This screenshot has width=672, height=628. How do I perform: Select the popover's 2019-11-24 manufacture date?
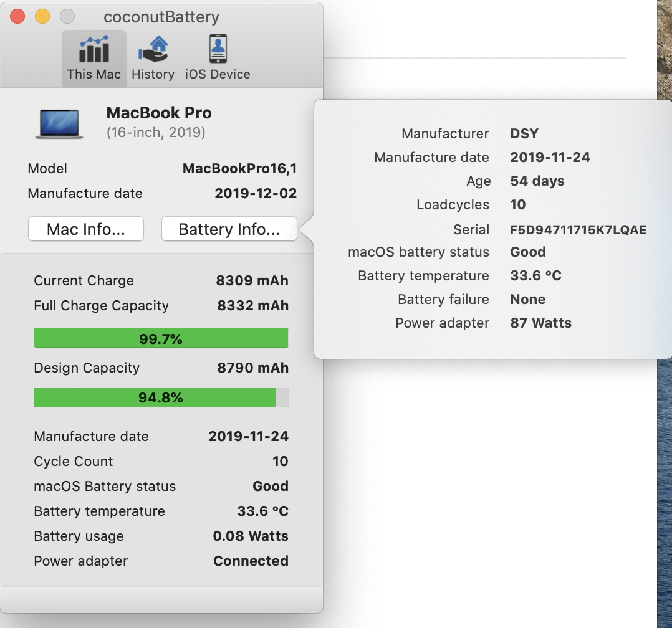550,157
